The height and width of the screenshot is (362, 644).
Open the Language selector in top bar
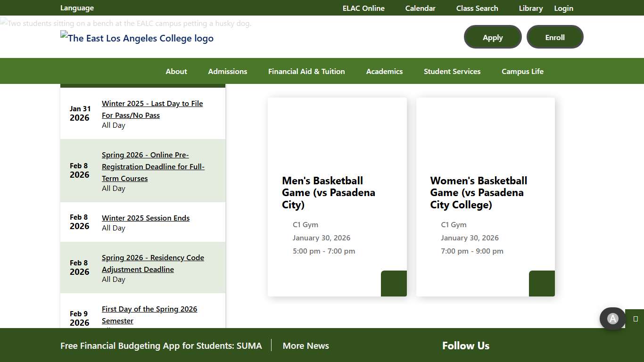[77, 8]
